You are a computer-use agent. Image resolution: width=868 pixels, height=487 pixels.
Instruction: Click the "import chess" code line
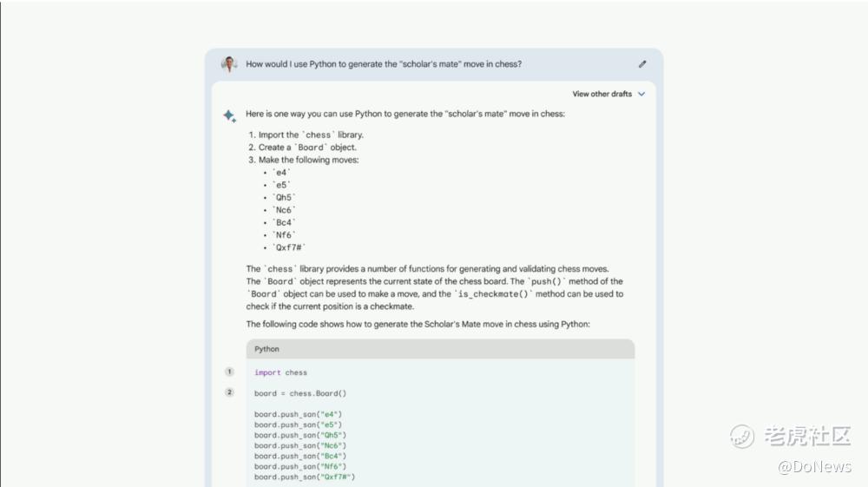280,372
